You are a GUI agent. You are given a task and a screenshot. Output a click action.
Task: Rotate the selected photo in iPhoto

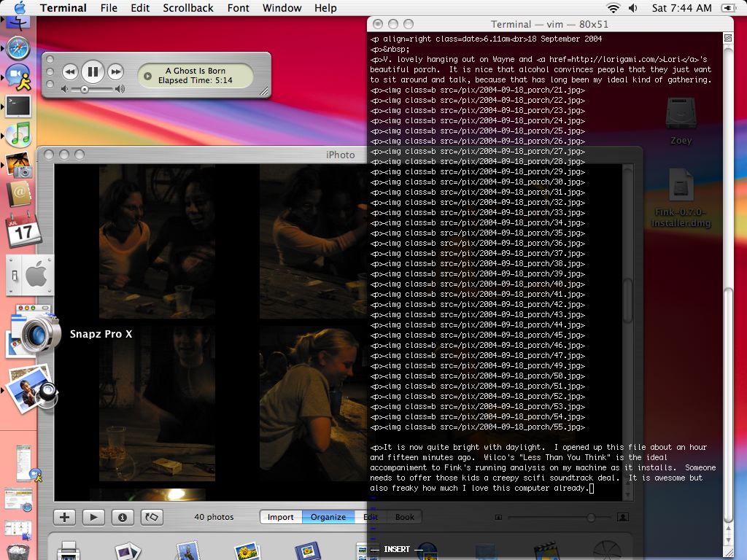(151, 517)
